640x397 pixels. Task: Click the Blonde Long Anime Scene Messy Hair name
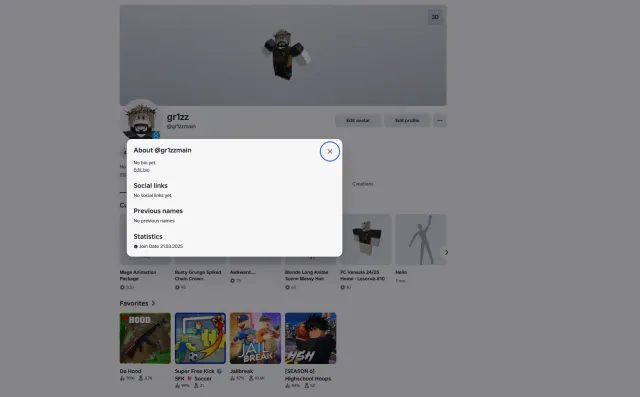(x=306, y=275)
